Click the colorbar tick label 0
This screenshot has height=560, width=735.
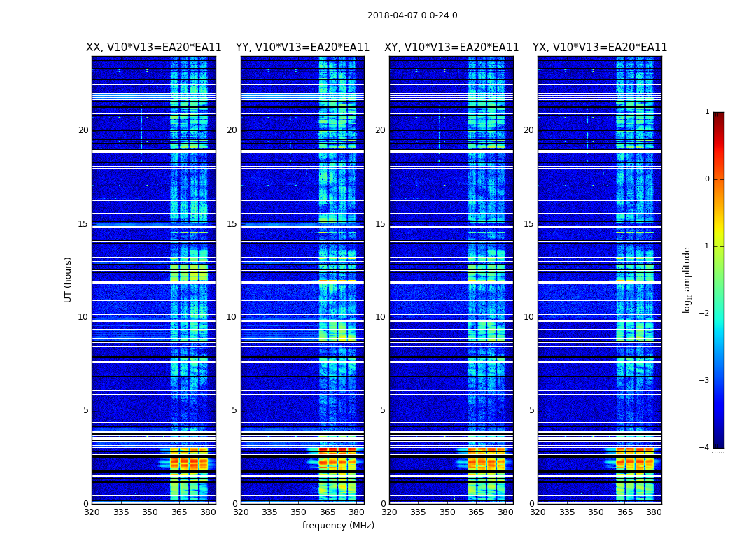[x=707, y=179]
